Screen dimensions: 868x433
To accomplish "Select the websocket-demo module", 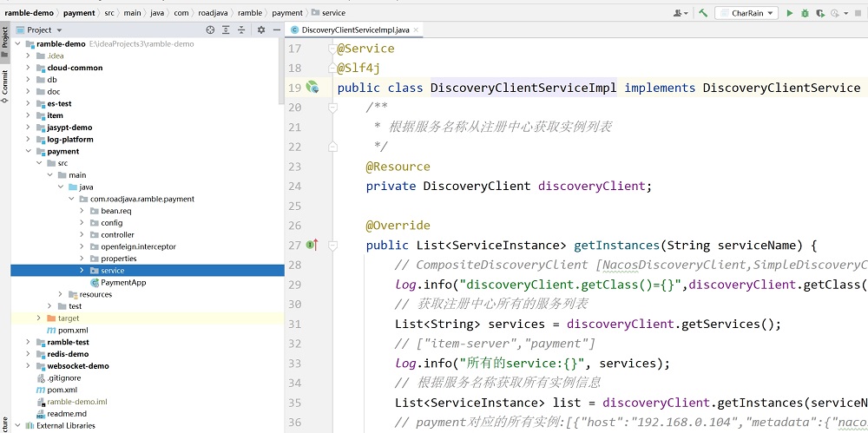I will coord(78,366).
